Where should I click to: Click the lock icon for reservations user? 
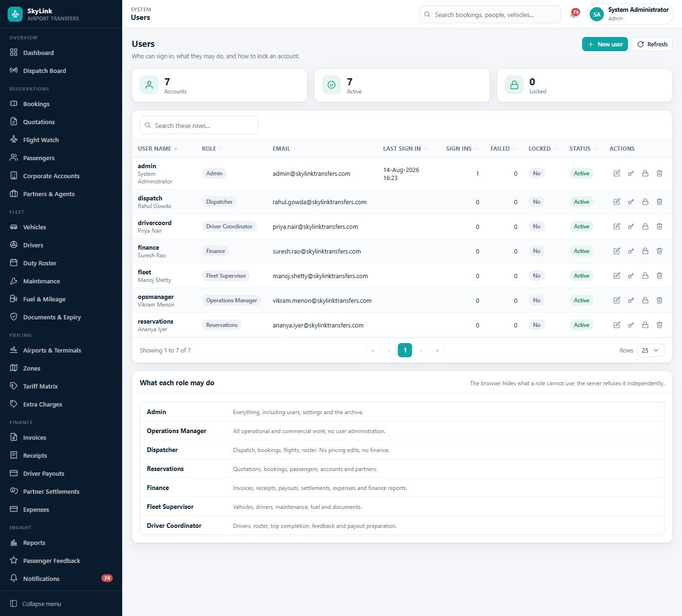click(645, 325)
